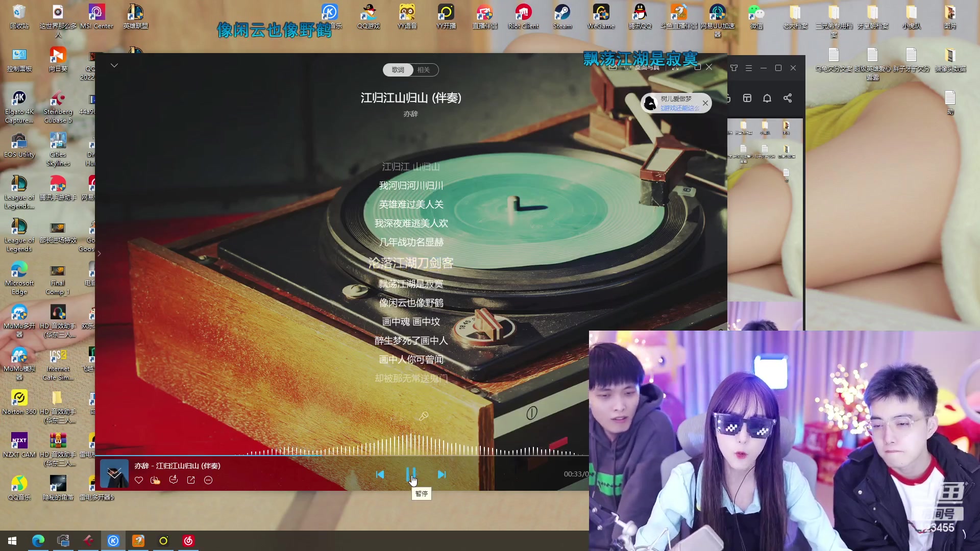Open the Steam desktop shortcut

tap(562, 16)
